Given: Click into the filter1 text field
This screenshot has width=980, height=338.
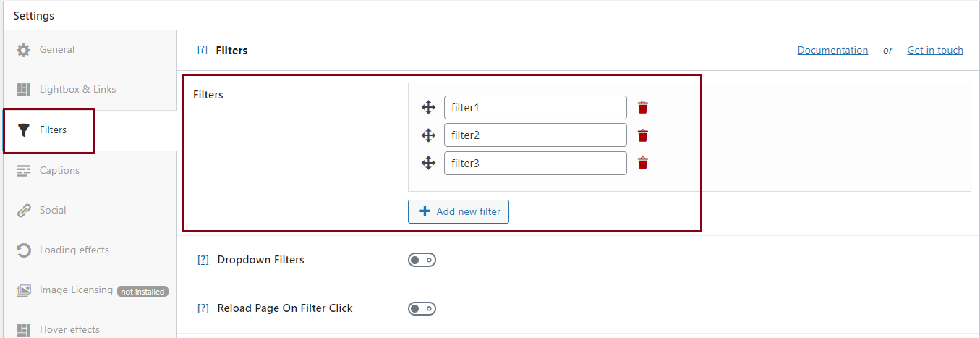Looking at the screenshot, I should click(535, 108).
